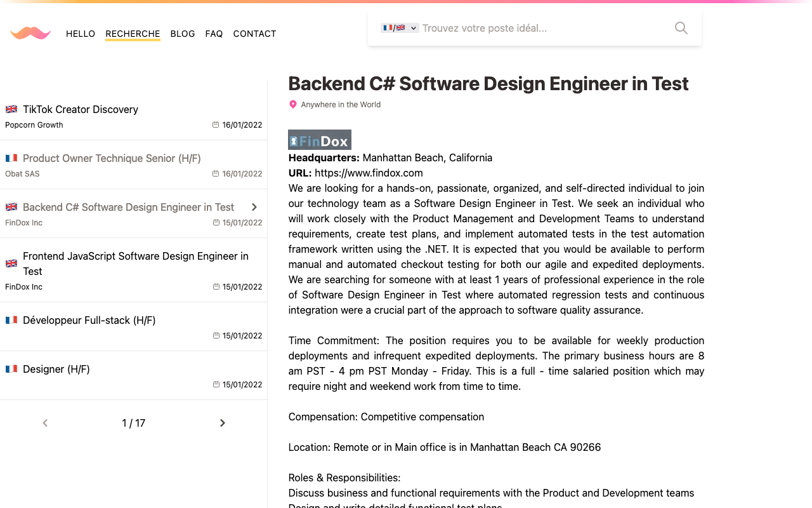Viewport: 812px width, 508px height.
Task: Click the French flag on Développeur Full-stack listing
Action: pyautogui.click(x=11, y=319)
